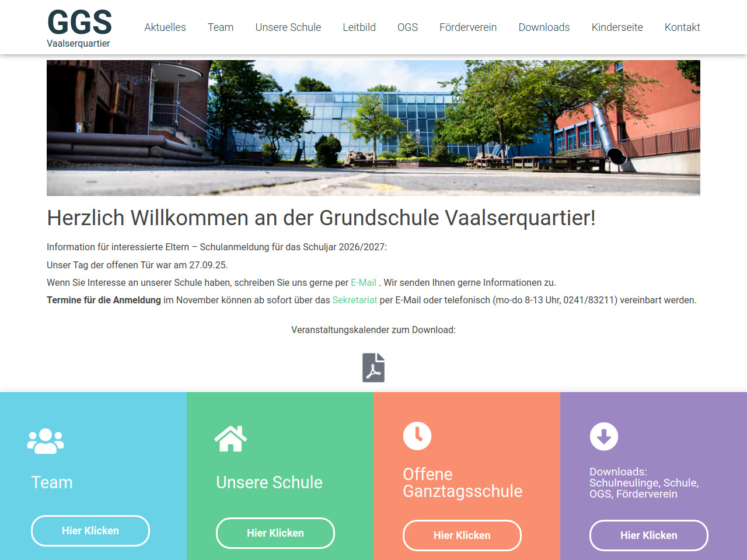Image resolution: width=747 pixels, height=560 pixels.
Task: Follow the green E-Mail link
Action: (364, 282)
